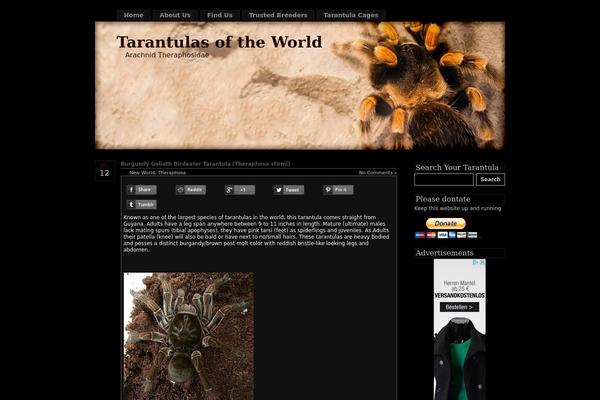
Task: Open the Home menu item
Action: pos(133,15)
